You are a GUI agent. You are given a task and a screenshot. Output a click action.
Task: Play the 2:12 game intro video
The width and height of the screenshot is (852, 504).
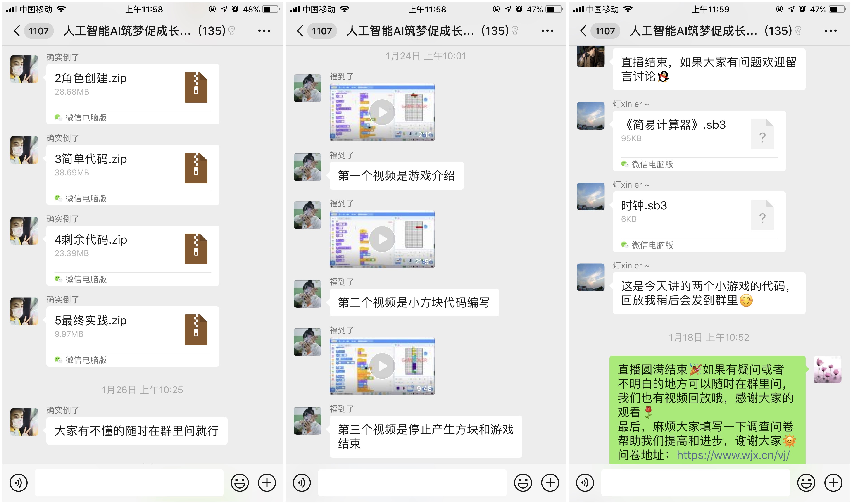coord(382,112)
